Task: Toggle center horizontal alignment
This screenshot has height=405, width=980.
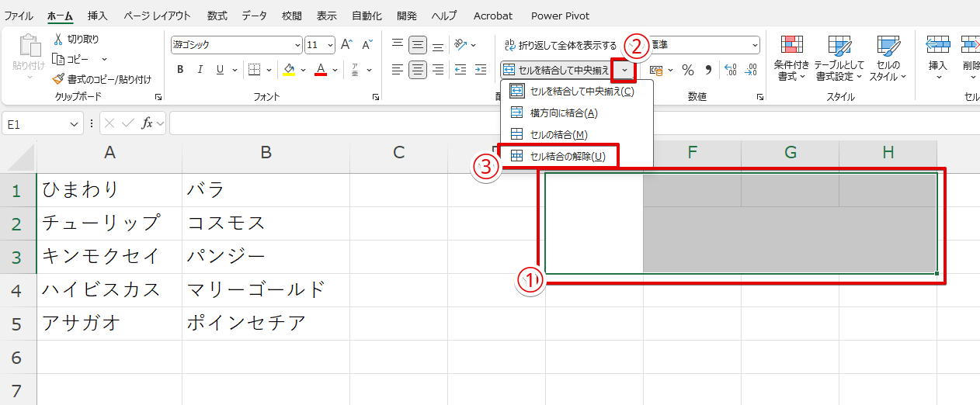Action: coord(418,70)
